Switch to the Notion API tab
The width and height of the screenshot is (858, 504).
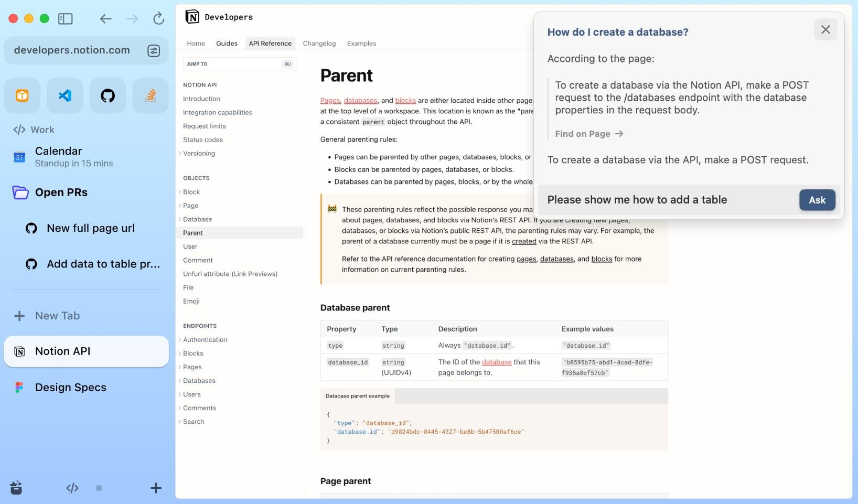(86, 351)
